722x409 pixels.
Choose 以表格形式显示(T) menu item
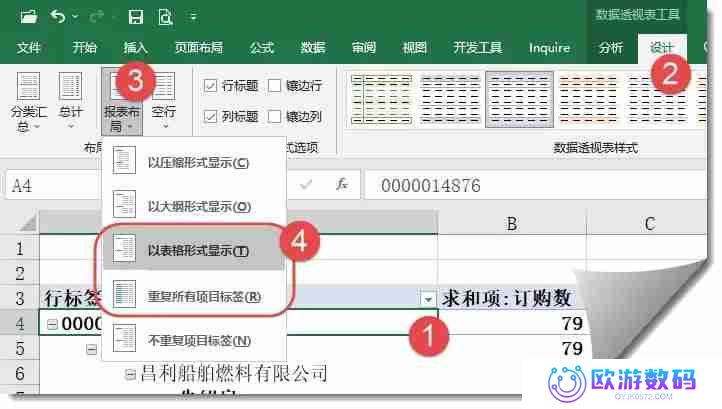193,250
